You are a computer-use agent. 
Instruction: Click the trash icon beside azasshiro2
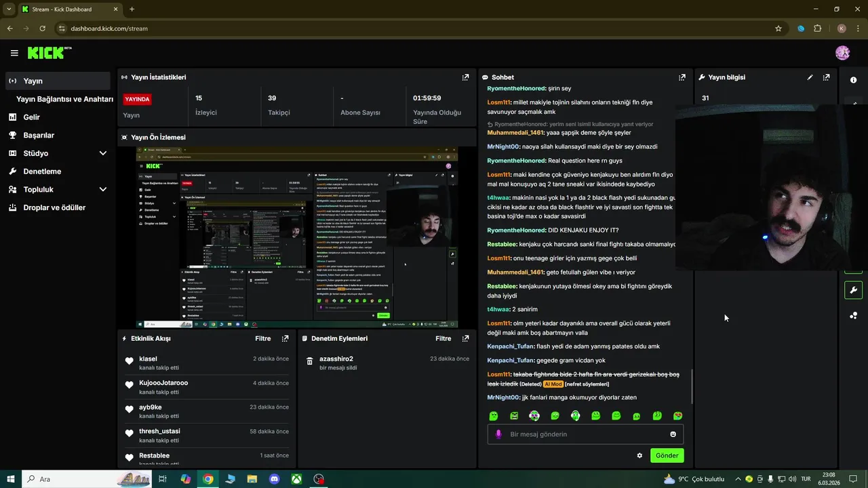tap(309, 361)
